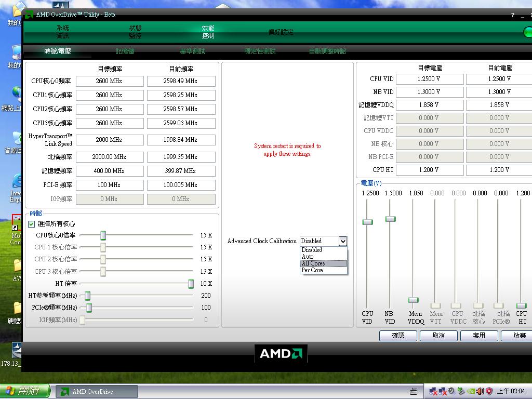This screenshot has width=532, height=399.
Task: Click the current frequency value 2598.49 MHz
Action: click(181, 81)
